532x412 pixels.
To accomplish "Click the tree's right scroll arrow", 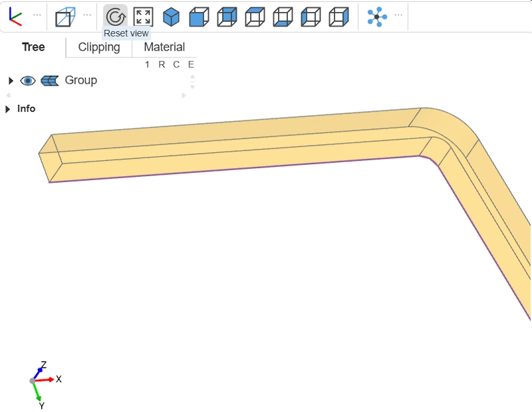I will click(184, 95).
